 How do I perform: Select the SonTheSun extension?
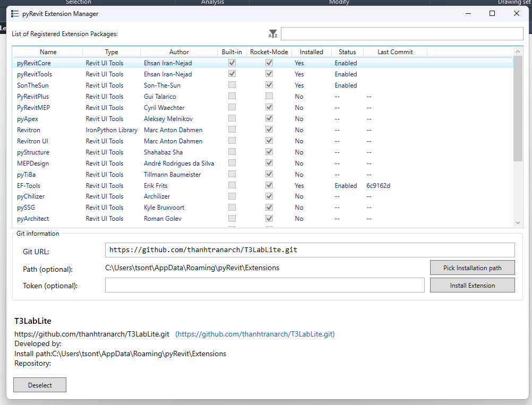263,85
